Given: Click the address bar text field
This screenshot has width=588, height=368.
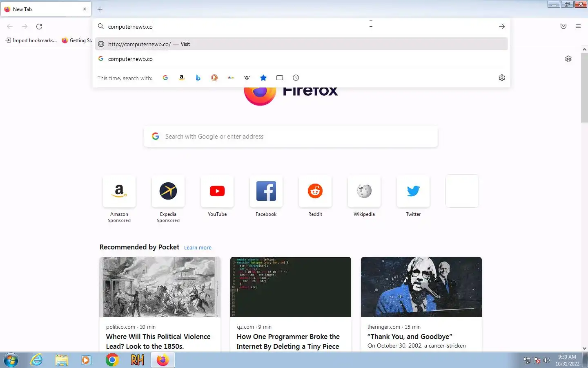Looking at the screenshot, I should click(301, 27).
